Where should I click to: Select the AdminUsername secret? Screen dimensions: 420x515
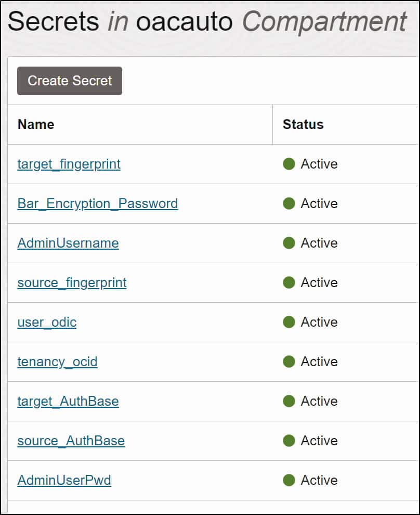pos(68,243)
